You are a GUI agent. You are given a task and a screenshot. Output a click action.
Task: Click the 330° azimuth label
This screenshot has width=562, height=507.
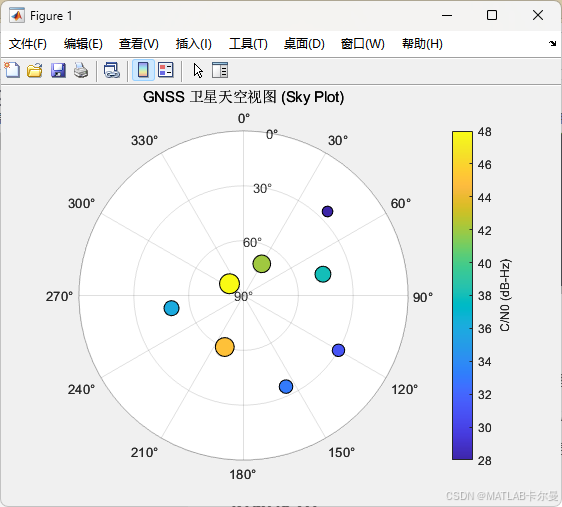(x=144, y=141)
